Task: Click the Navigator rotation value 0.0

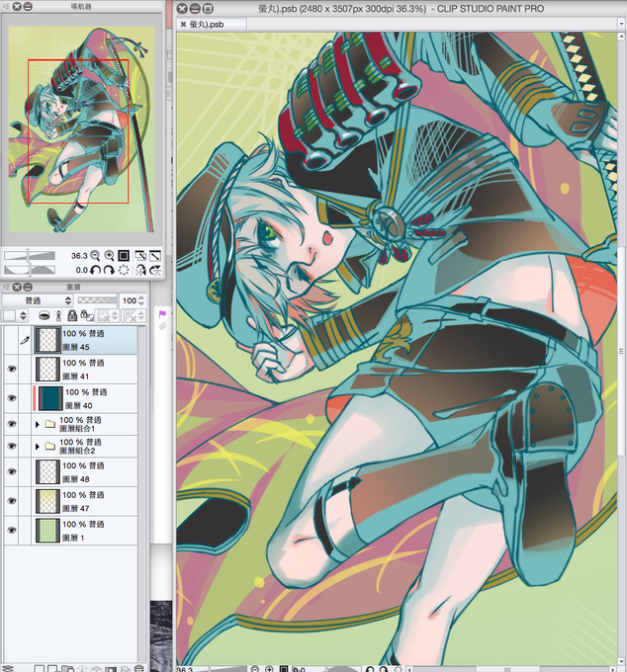Action: 81,270
